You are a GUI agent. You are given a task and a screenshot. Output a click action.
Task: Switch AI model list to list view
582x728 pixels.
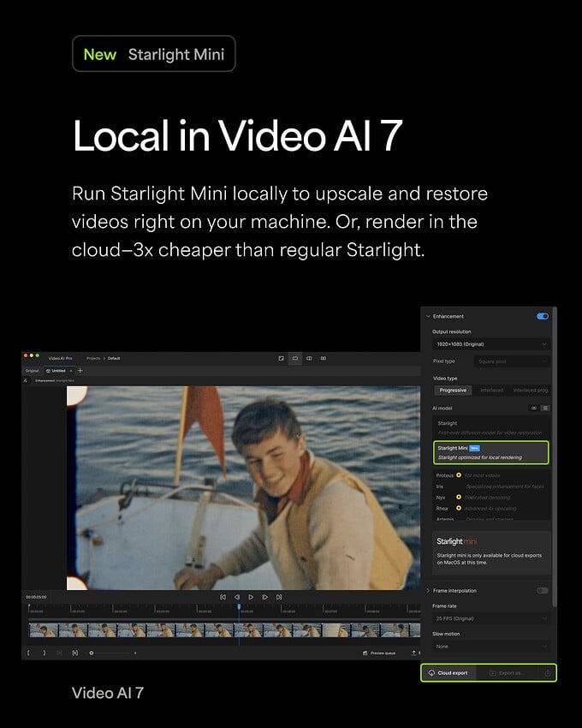[x=545, y=408]
